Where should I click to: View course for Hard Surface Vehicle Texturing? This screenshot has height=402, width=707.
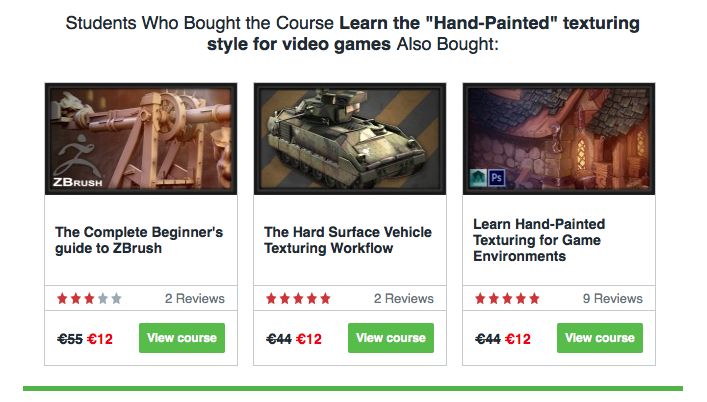391,338
